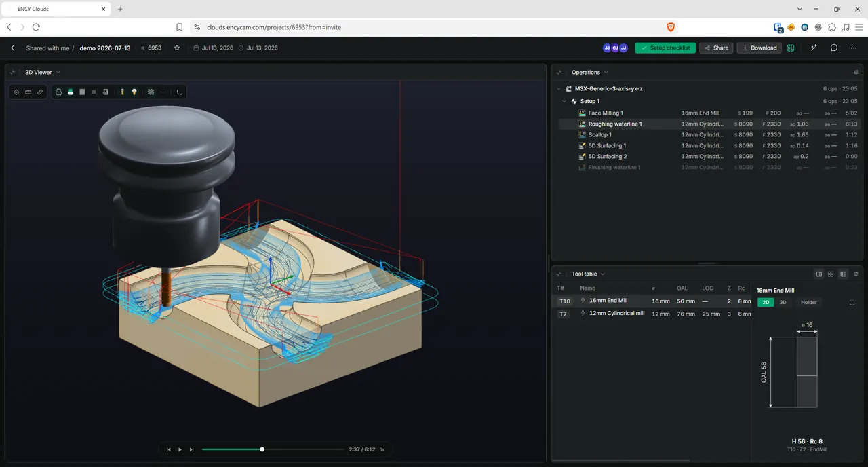The width and height of the screenshot is (868, 467).
Task: Click the section plane rectangle icon
Action: 28,92
